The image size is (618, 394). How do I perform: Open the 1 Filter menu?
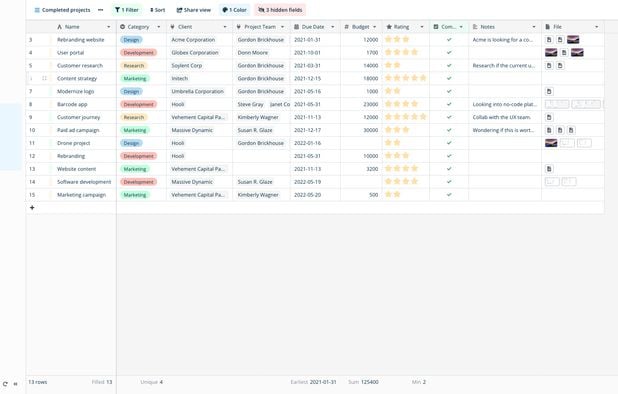coord(127,10)
